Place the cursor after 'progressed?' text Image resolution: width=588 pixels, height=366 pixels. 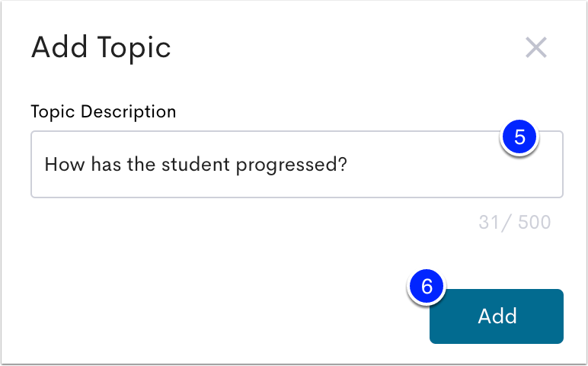pyautogui.click(x=348, y=165)
